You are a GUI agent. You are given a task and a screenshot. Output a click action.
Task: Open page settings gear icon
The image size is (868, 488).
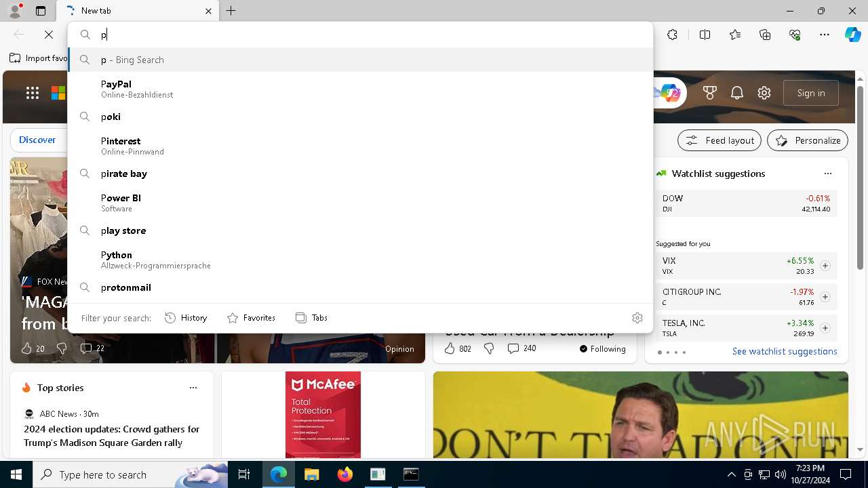tap(764, 93)
